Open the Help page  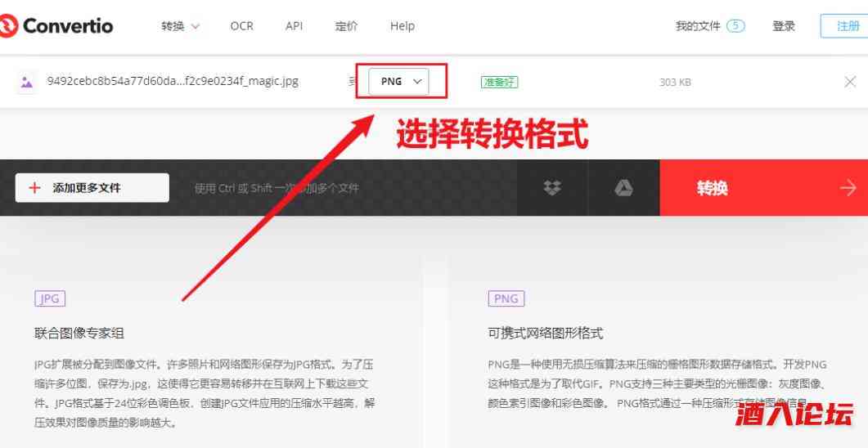point(403,26)
